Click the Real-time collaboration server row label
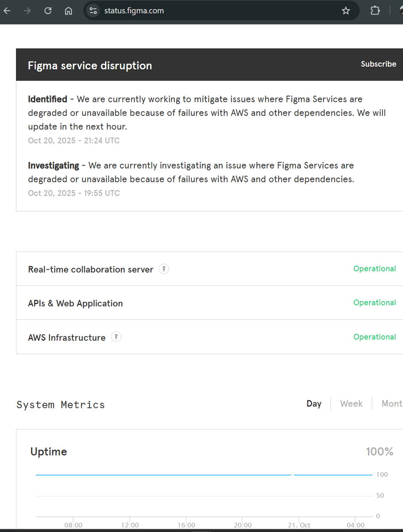 pos(90,270)
